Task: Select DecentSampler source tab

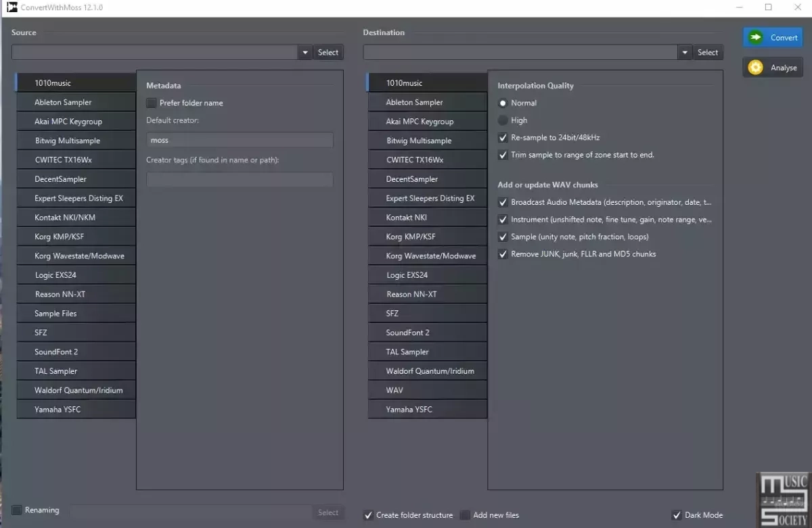Action: click(x=76, y=179)
